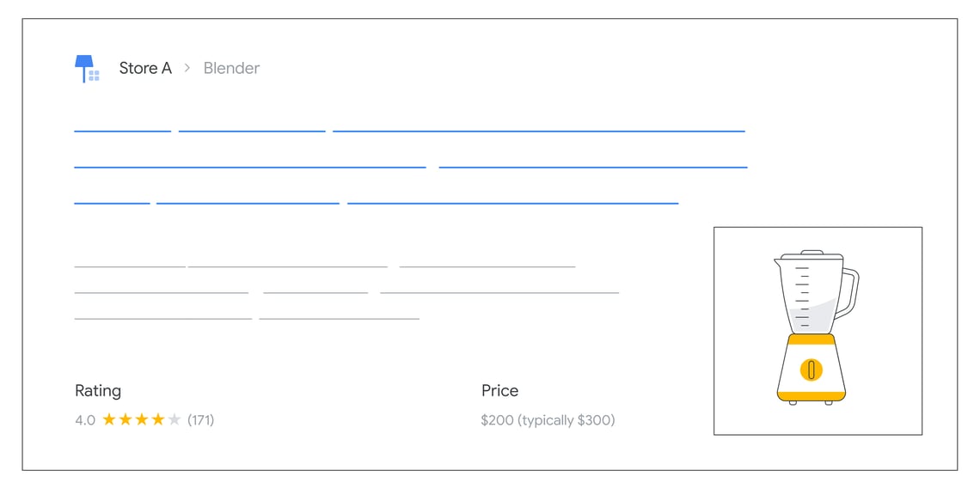Click the blue lamp Store A icon
The height and width of the screenshot is (489, 980).
(x=86, y=69)
